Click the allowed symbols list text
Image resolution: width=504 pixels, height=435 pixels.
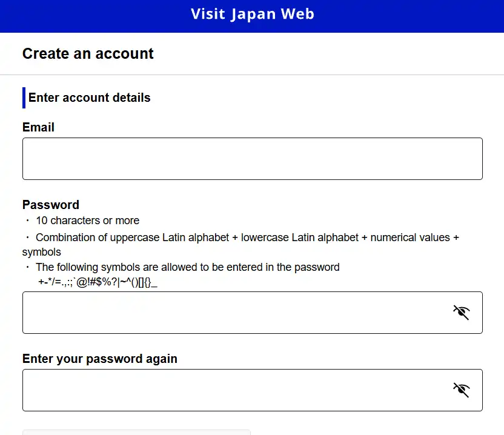[98, 282]
